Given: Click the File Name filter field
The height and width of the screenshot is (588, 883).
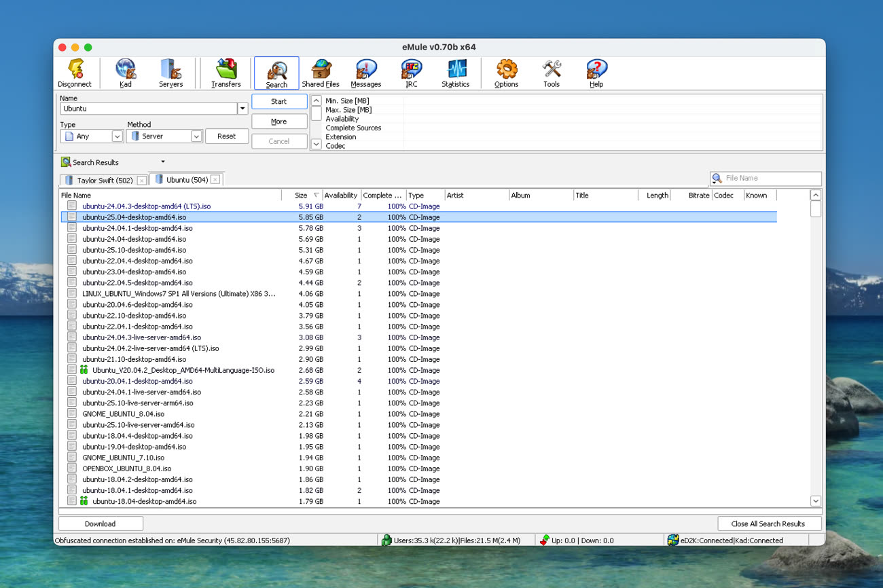Looking at the screenshot, I should click(x=771, y=179).
